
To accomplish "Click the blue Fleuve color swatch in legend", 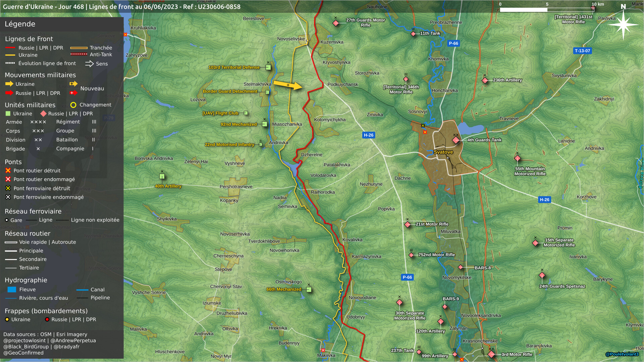I will (12, 290).
